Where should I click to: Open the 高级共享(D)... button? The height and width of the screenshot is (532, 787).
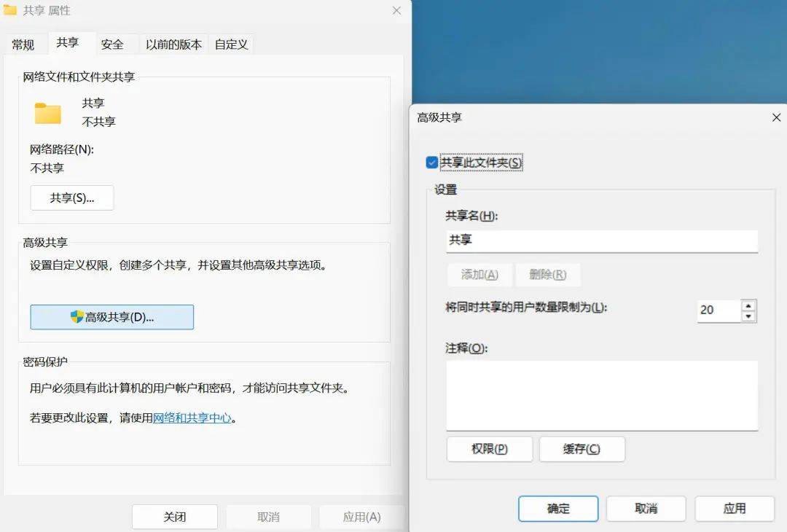point(112,317)
